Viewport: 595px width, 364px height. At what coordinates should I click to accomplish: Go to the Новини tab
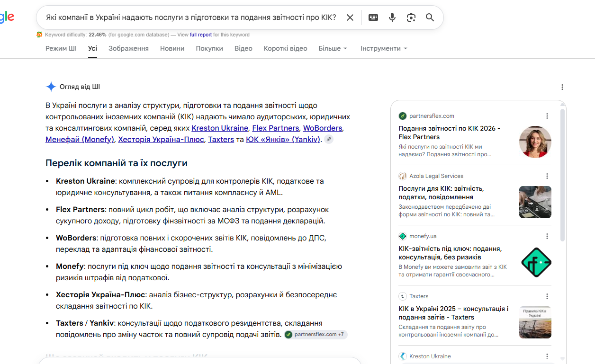click(172, 48)
